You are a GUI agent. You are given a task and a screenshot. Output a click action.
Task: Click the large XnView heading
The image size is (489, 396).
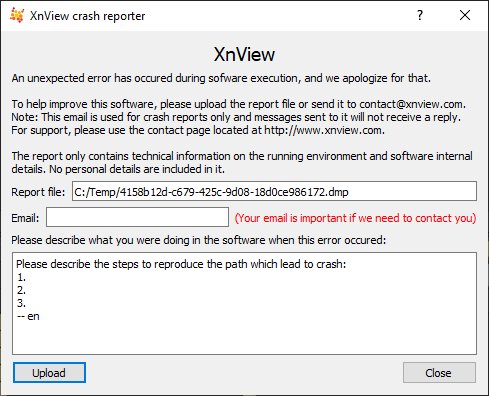[244, 54]
